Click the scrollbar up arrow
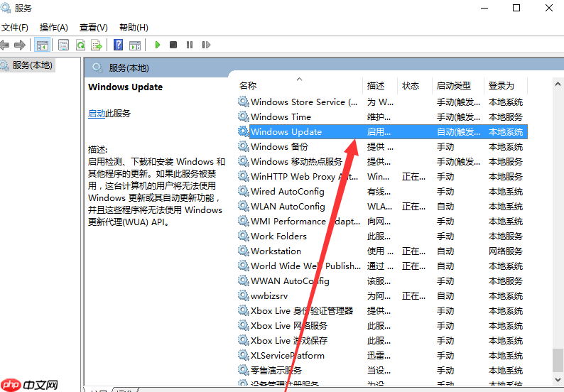 pos(558,85)
